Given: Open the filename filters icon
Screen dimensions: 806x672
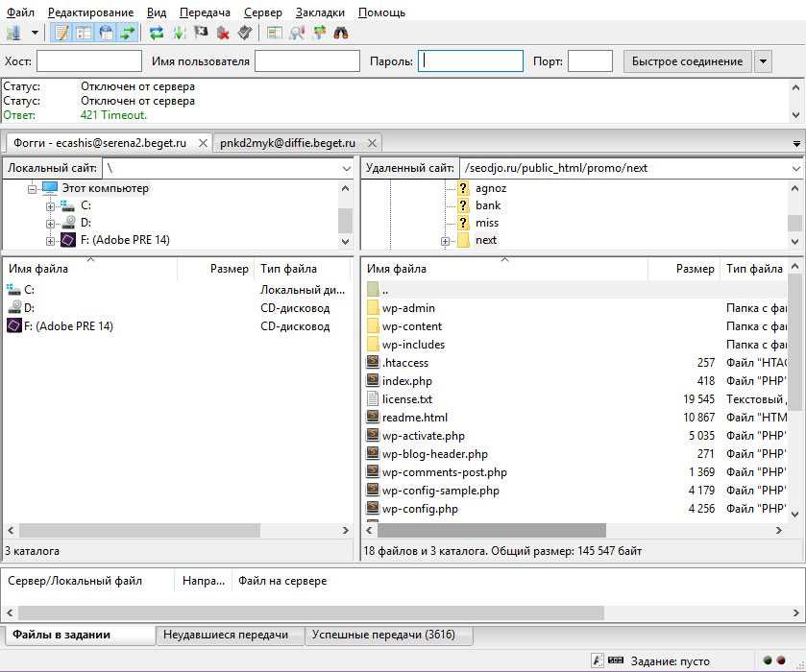Looking at the screenshot, I should click(x=275, y=33).
